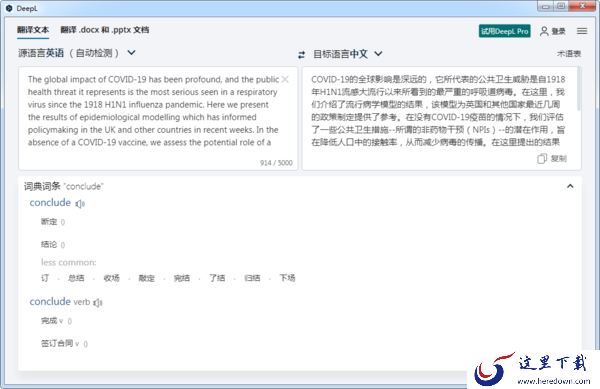Viewport: 600px width, 389px height.
Task: Select the translation 断定
Action: coord(49,221)
